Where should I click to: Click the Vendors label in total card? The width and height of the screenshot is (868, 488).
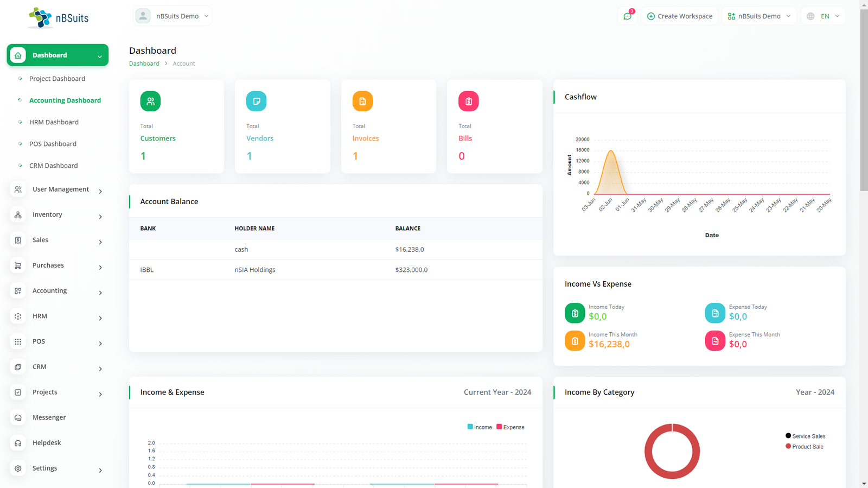point(260,138)
